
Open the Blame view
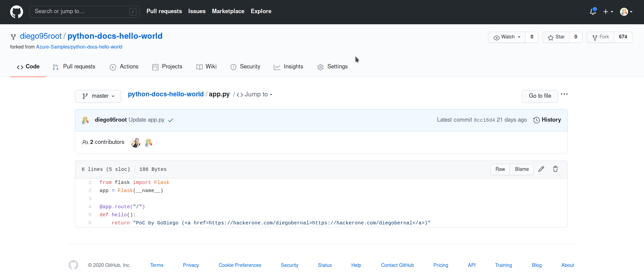tap(522, 169)
